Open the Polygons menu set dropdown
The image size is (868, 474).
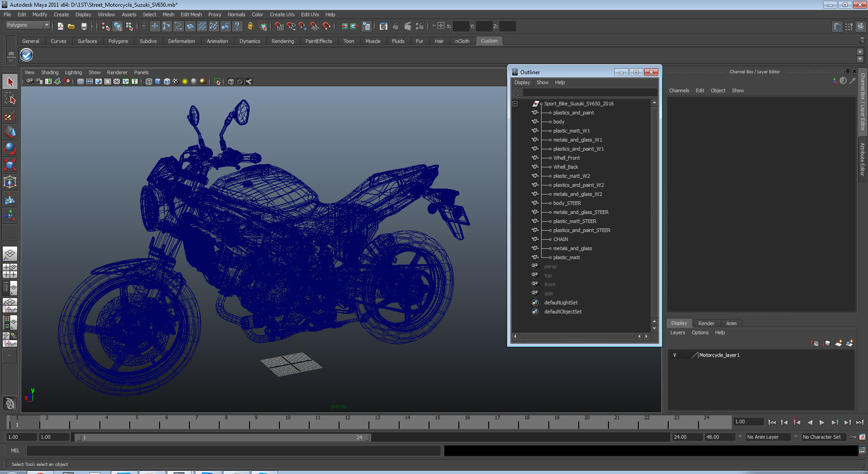click(x=28, y=25)
